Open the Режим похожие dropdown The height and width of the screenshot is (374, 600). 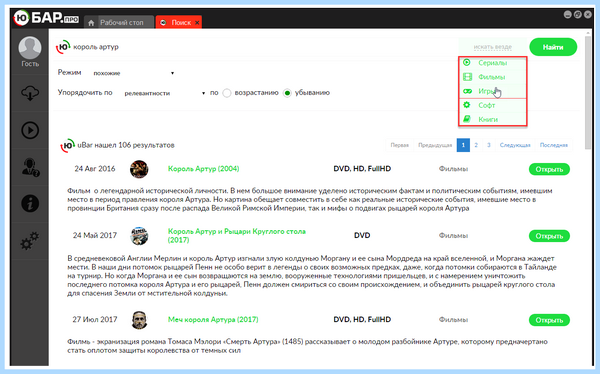point(133,73)
